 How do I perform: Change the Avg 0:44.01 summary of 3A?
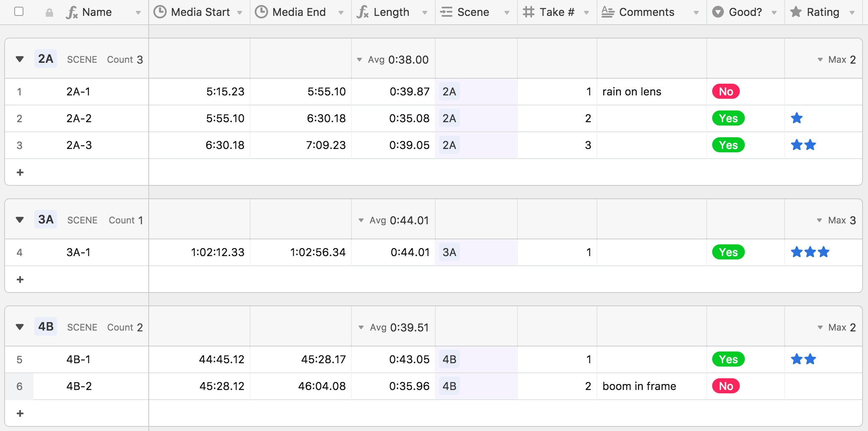(x=393, y=220)
